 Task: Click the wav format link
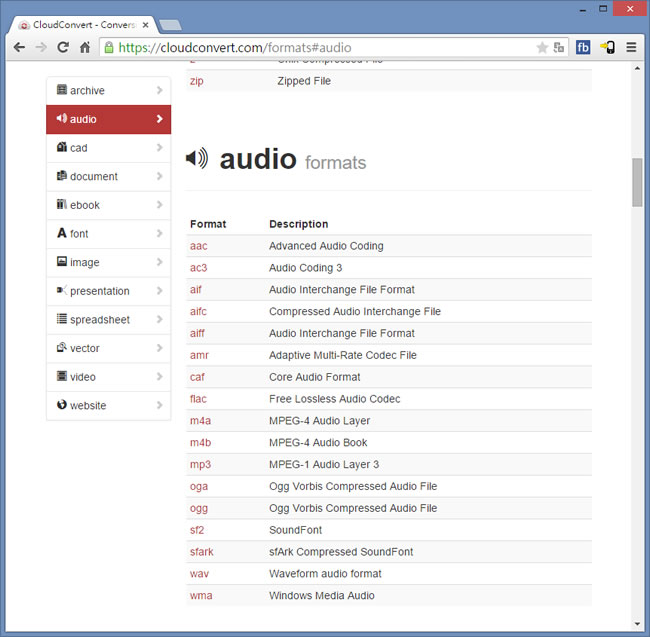(x=200, y=574)
